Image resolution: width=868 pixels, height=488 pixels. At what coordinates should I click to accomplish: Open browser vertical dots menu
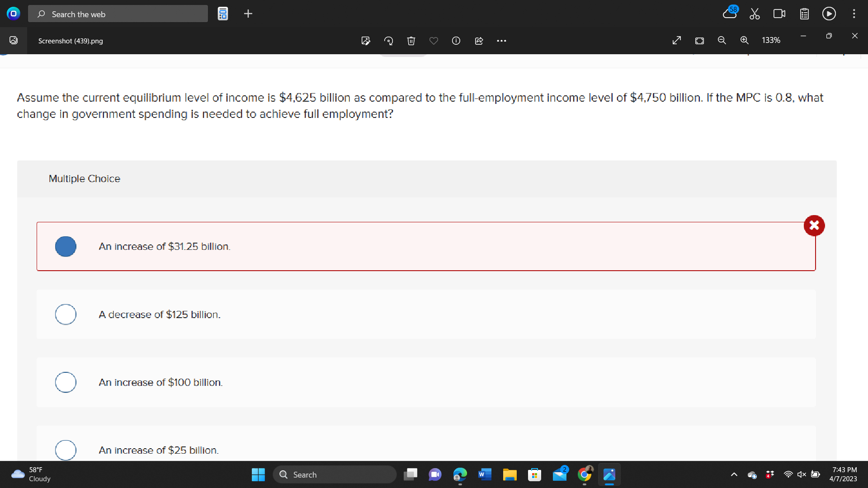pos(854,14)
